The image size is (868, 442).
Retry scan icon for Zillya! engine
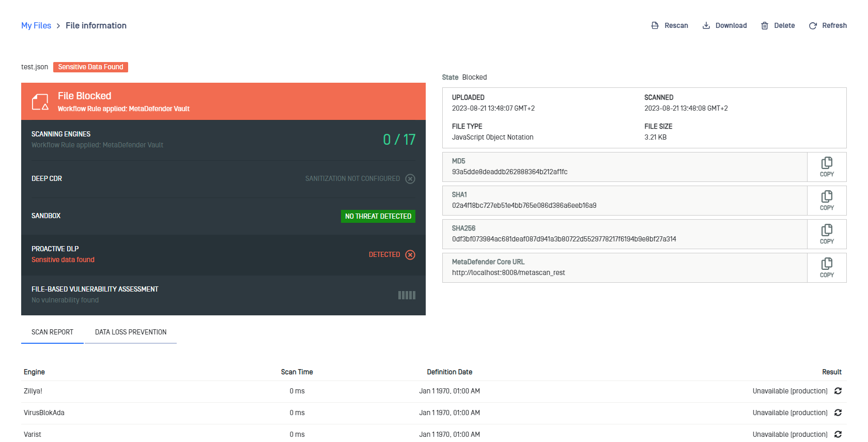click(x=838, y=391)
